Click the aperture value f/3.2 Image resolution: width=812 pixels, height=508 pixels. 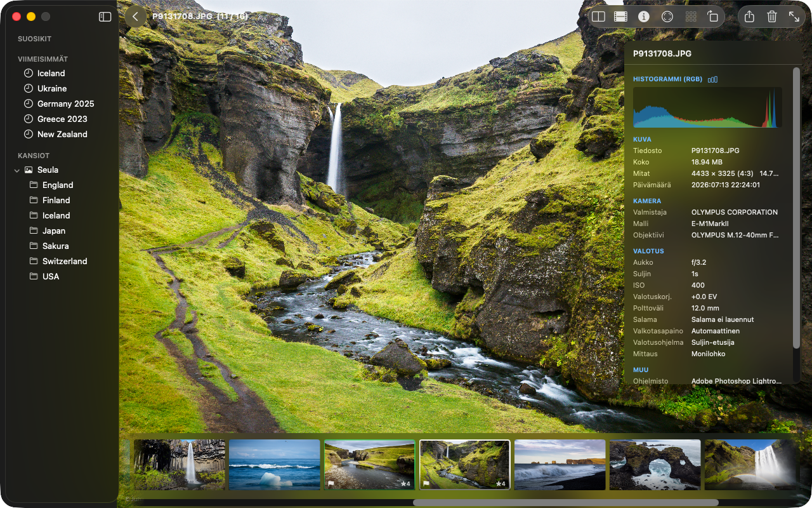coord(700,262)
